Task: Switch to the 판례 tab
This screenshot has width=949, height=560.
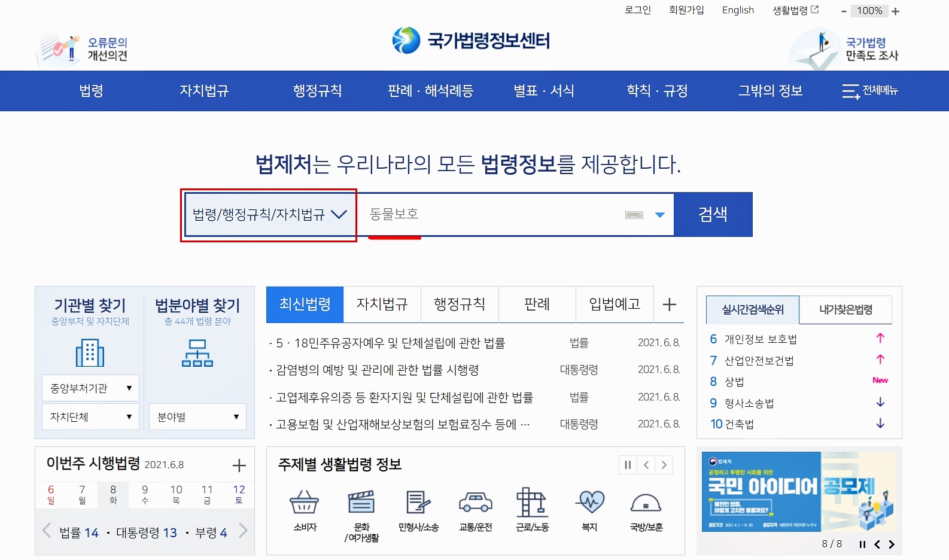Action: 537,305
